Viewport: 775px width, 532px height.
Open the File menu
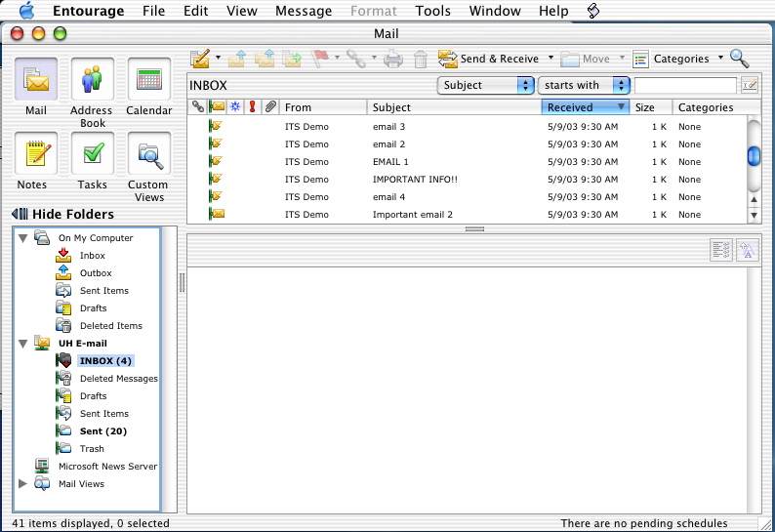tap(153, 11)
